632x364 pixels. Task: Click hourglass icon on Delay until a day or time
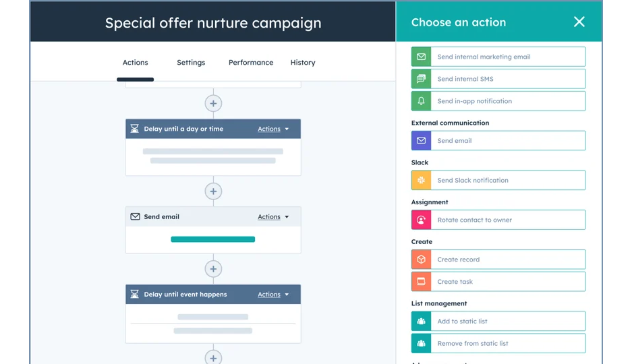135,129
